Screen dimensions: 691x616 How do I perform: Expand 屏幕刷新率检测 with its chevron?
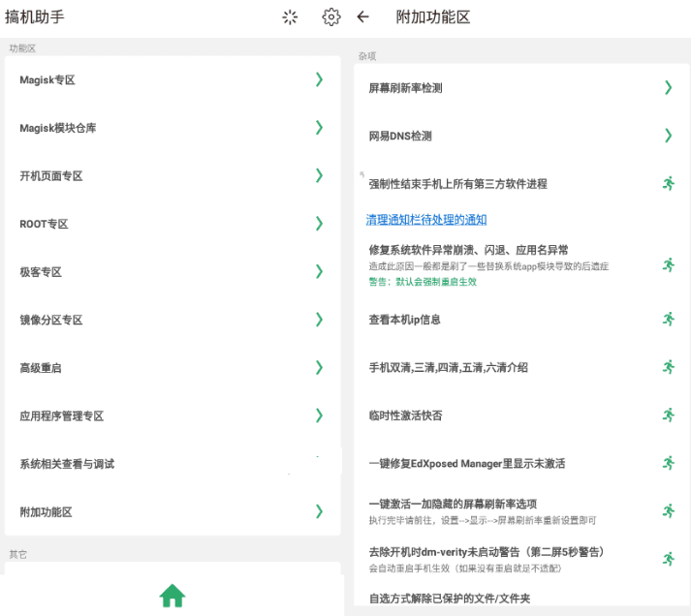tap(668, 87)
